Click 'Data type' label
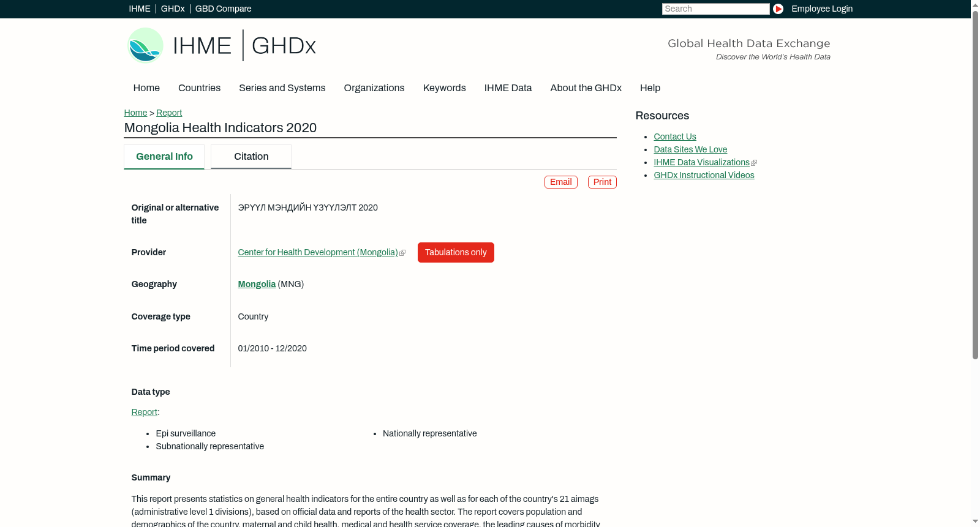The width and height of the screenshot is (980, 527). (x=151, y=392)
